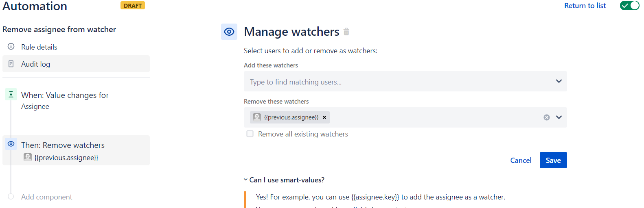Toggle the rule enabled switch off
The width and height of the screenshot is (644, 208).
coord(629,6)
